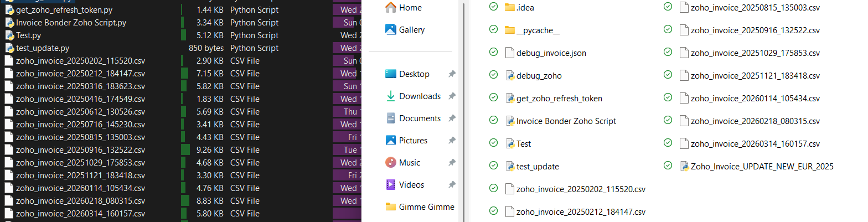Image resolution: width=868 pixels, height=222 pixels.
Task: Click the pin icon beside Videos
Action: click(x=452, y=185)
